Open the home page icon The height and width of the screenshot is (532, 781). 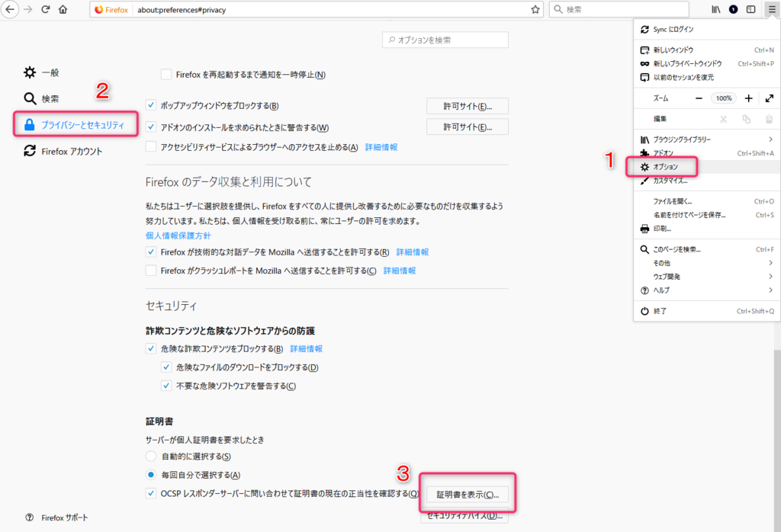point(63,9)
